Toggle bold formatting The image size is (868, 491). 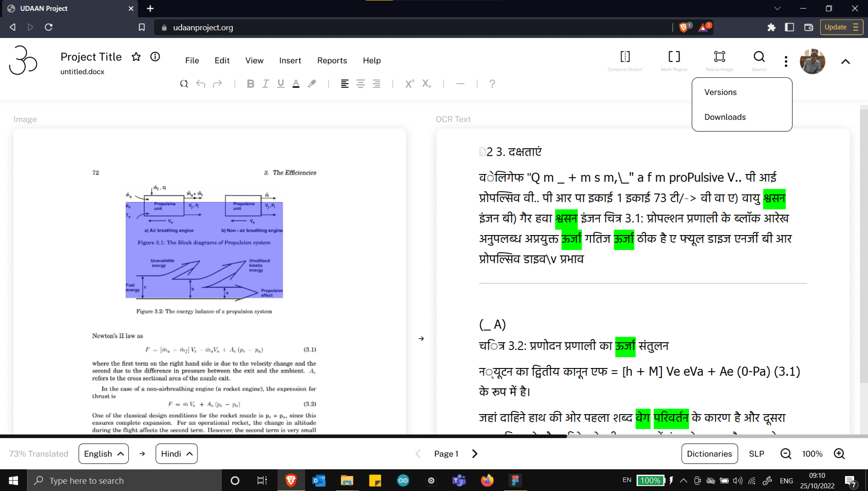[250, 84]
